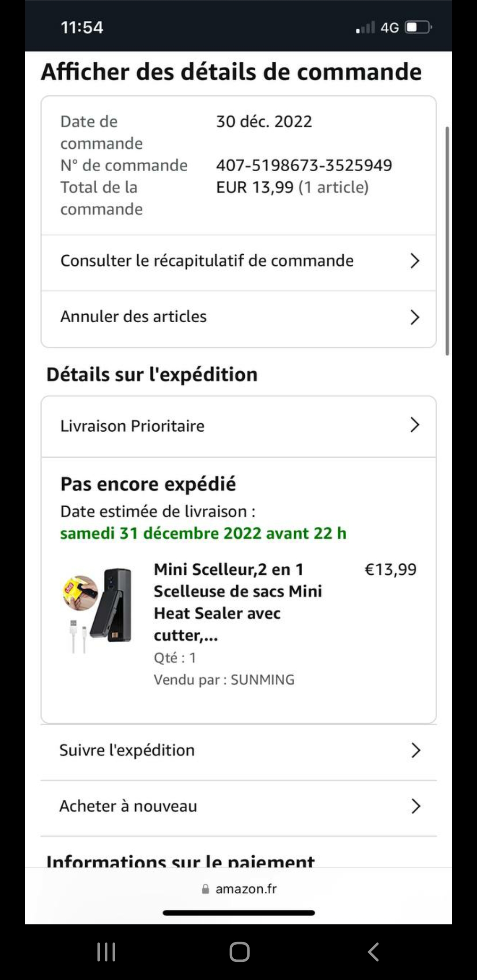Tap the padlock icon beside amazon.fr
Image resolution: width=477 pixels, height=980 pixels.
205,889
